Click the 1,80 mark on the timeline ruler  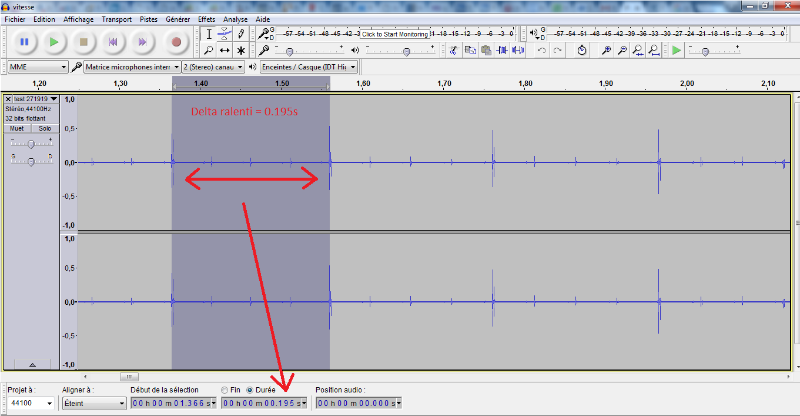click(x=526, y=83)
